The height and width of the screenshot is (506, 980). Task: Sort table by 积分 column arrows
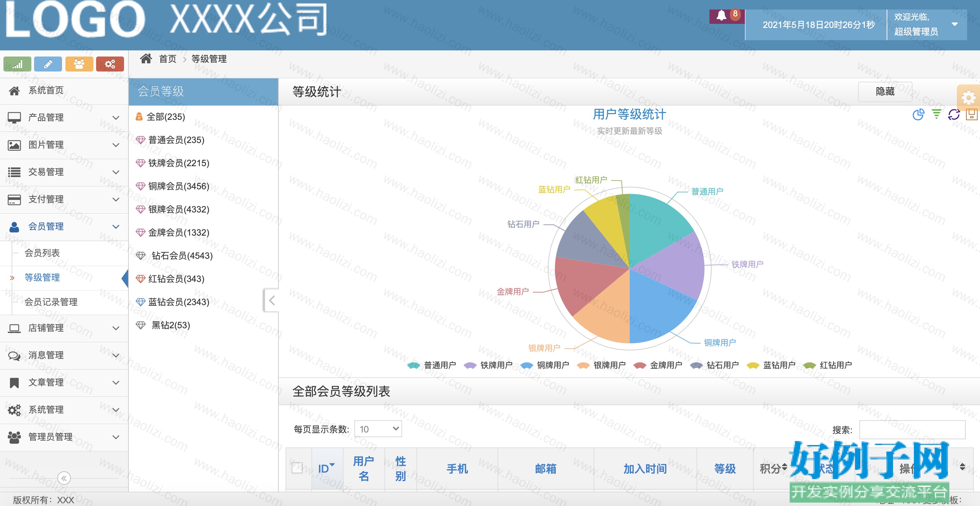pos(784,467)
